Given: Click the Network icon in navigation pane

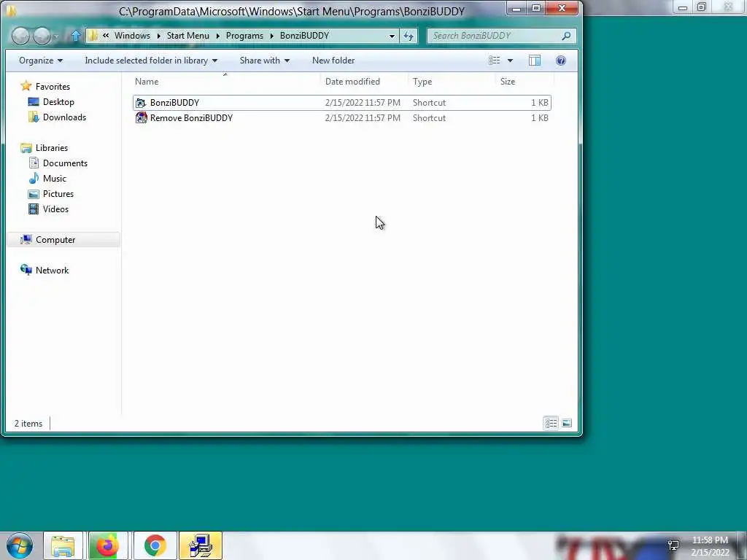Looking at the screenshot, I should 26,270.
